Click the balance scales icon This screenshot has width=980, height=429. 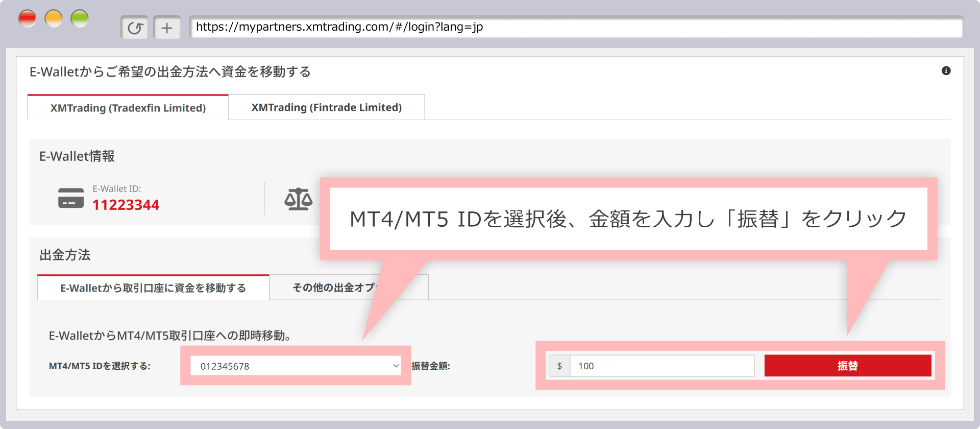(299, 199)
